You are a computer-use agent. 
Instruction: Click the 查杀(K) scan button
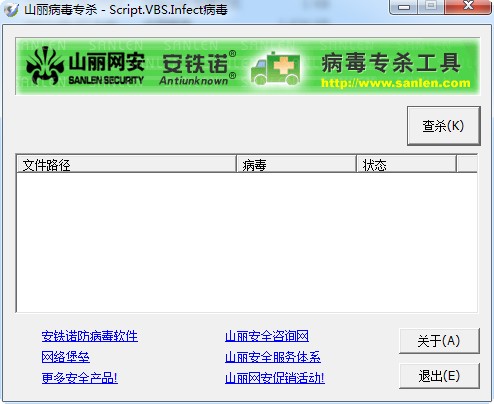click(x=443, y=126)
